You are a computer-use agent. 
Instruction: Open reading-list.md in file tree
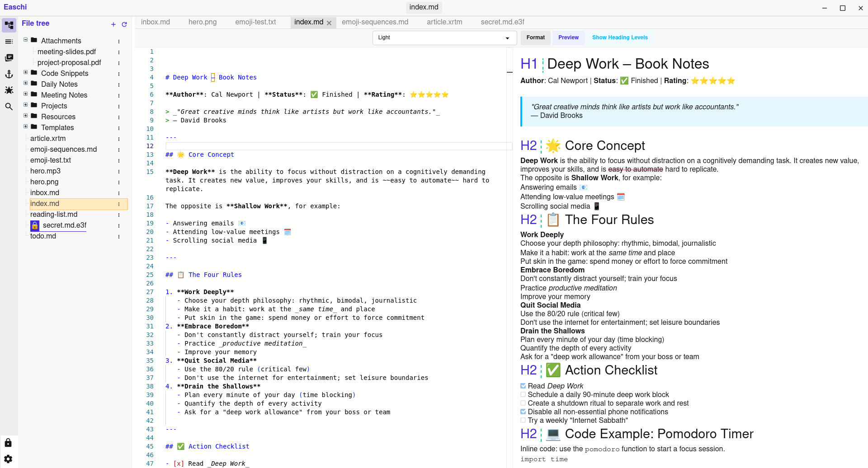pos(54,215)
